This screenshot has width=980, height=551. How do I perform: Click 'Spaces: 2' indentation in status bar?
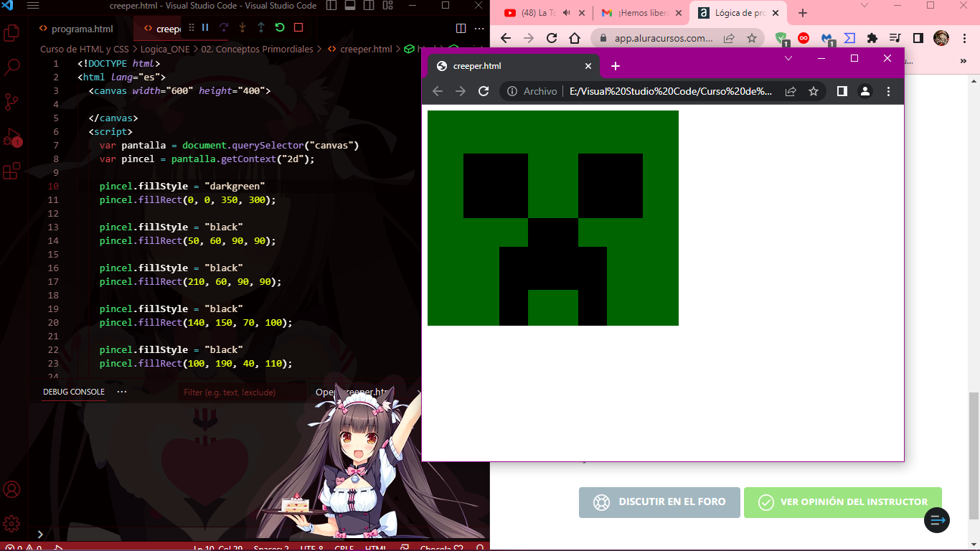(273, 548)
